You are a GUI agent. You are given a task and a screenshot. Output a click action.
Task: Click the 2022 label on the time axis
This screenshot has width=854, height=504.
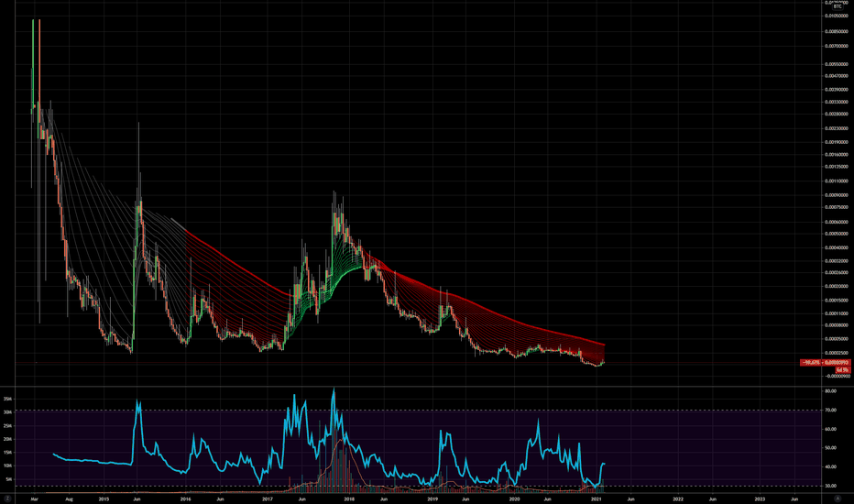click(678, 499)
